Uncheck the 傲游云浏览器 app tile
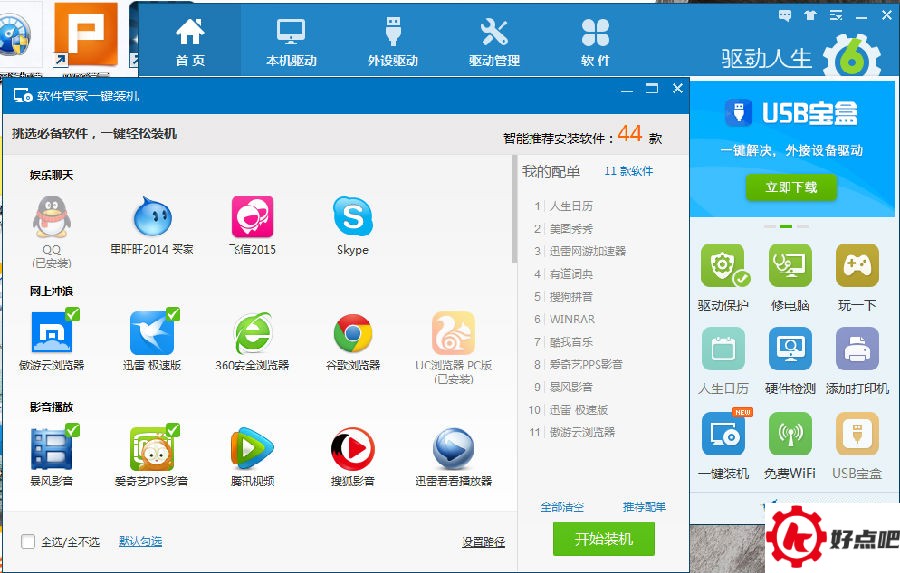This screenshot has width=900, height=573. tap(51, 333)
